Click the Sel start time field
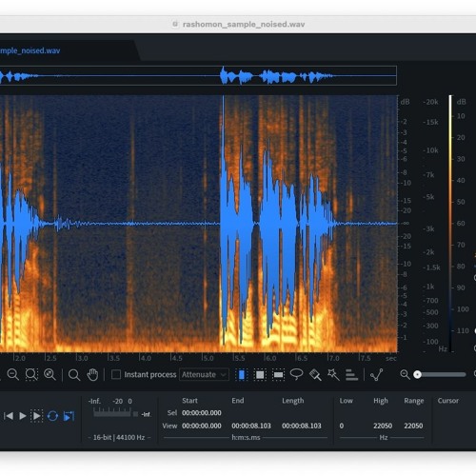Screen dimensions: 476x476 click(x=202, y=413)
